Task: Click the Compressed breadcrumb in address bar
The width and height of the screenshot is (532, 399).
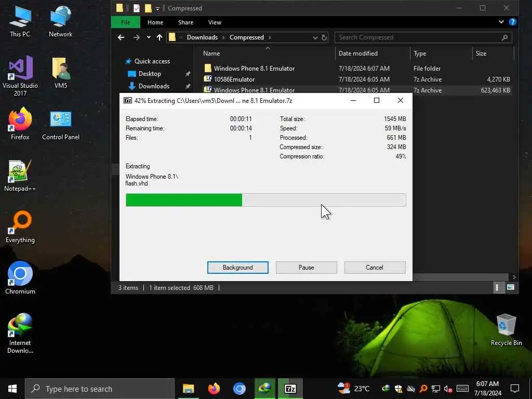Action: [247, 37]
